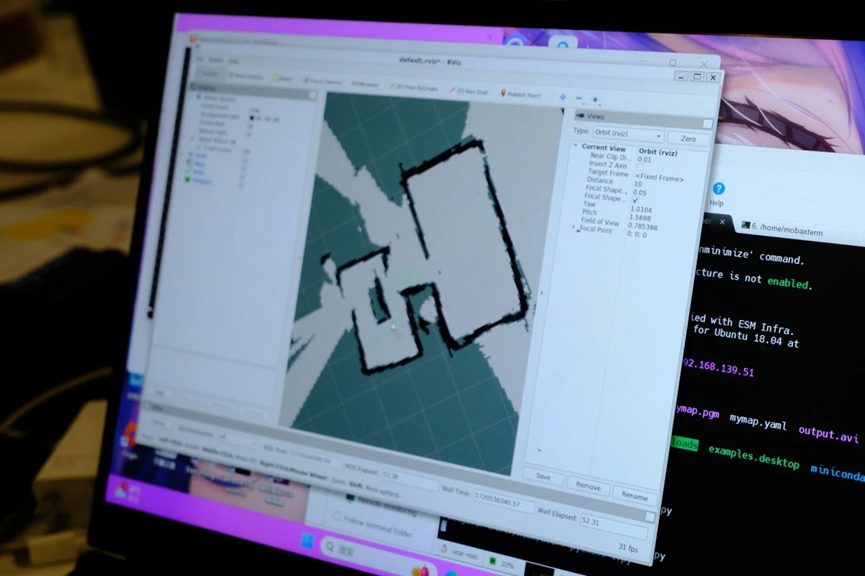Screen dimensions: 865x576
Task: Open the Help menu in RViz
Action: (x=233, y=61)
